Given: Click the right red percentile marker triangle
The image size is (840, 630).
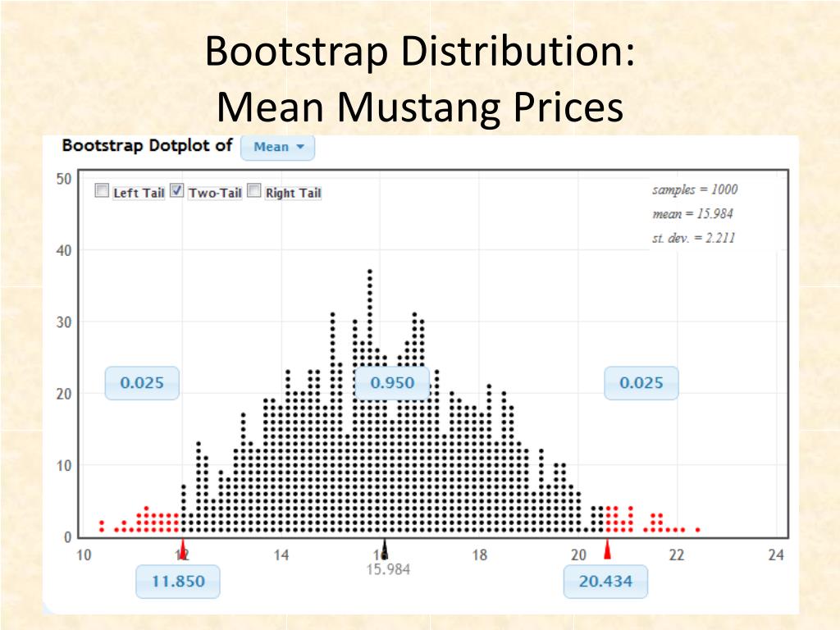Looking at the screenshot, I should coord(607,549).
